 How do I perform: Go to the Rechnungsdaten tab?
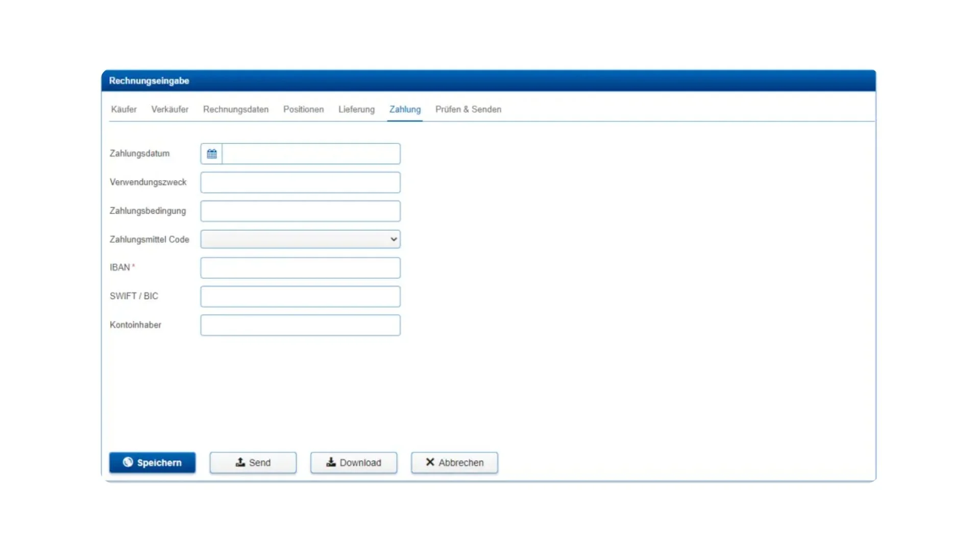236,109
